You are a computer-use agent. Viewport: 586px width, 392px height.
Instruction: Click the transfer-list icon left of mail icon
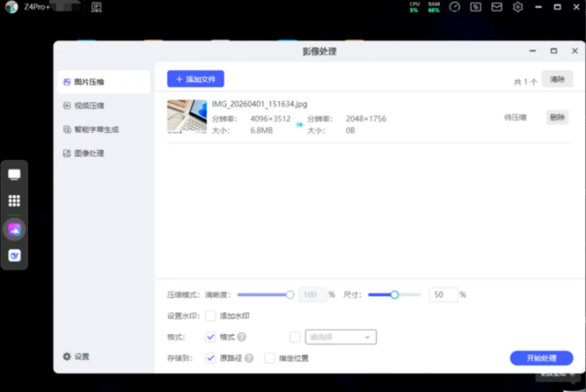[x=476, y=7]
